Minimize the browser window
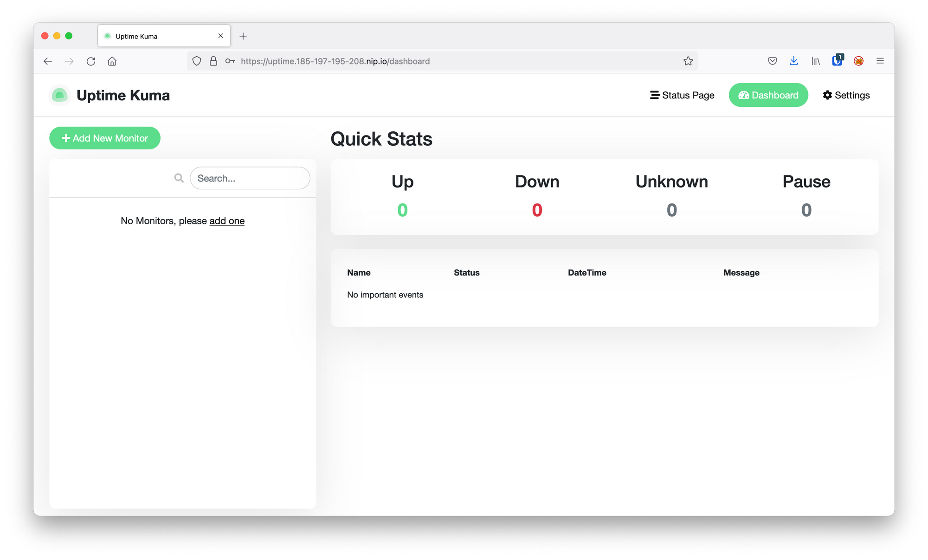The image size is (928, 560). coord(57,36)
